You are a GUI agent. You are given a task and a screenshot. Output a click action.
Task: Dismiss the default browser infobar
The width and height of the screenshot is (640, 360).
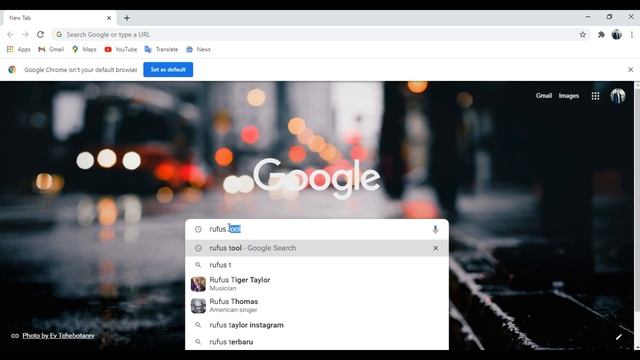point(631,70)
